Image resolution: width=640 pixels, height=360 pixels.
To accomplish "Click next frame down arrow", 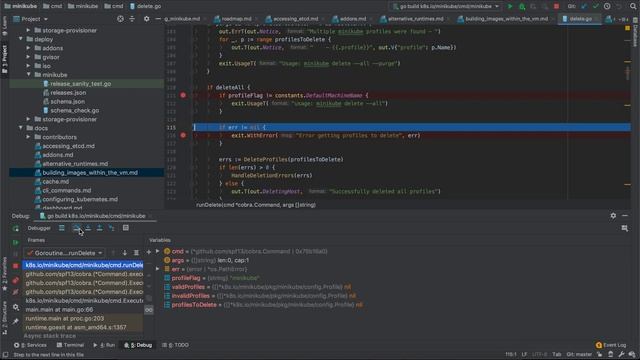I will pos(124,253).
